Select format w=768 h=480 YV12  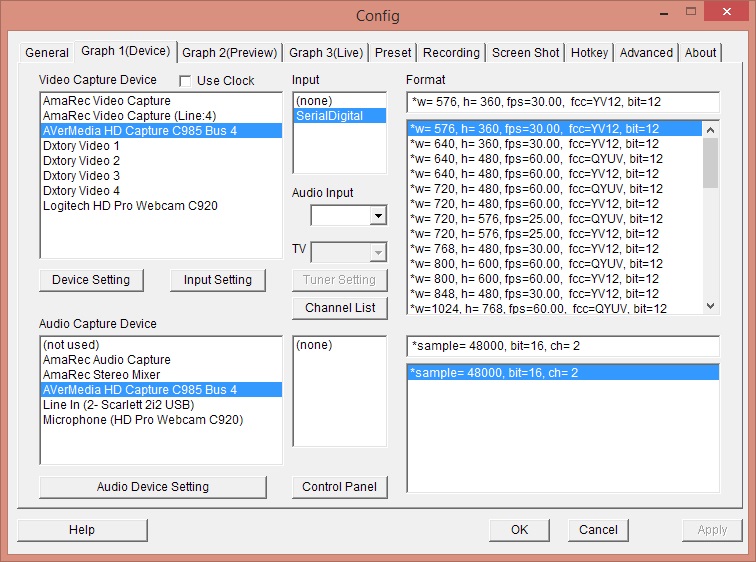pos(554,248)
